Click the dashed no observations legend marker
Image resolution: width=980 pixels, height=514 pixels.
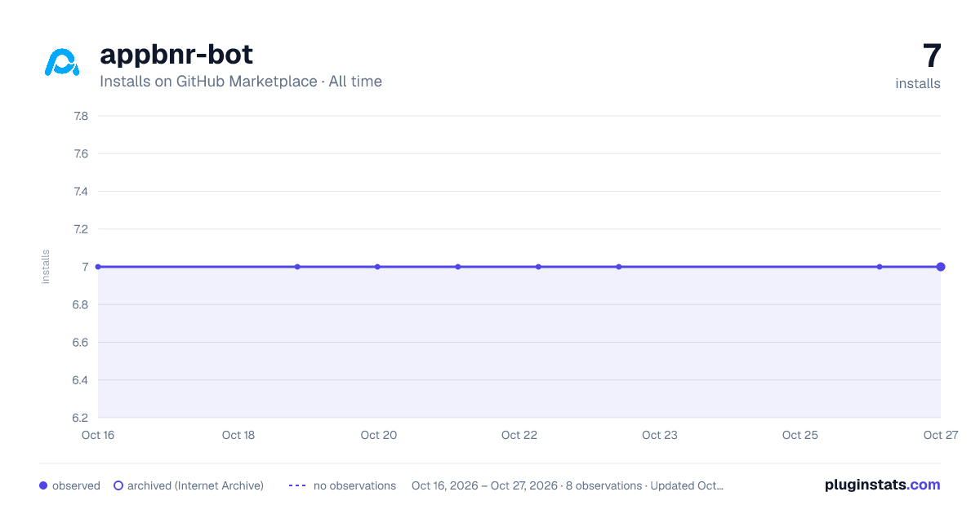(x=296, y=485)
